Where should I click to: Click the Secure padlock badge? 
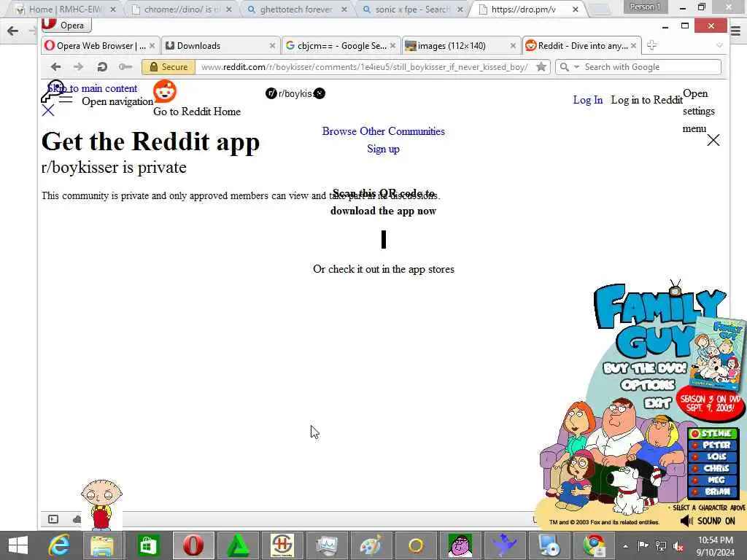tap(169, 67)
